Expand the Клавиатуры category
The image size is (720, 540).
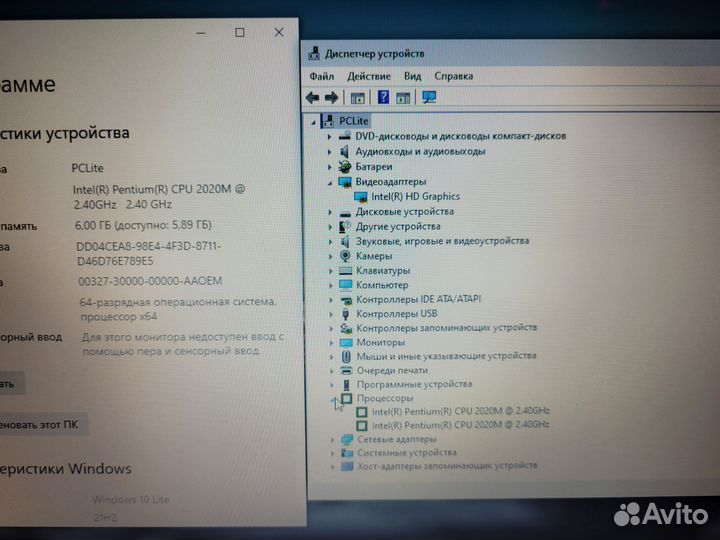(331, 271)
